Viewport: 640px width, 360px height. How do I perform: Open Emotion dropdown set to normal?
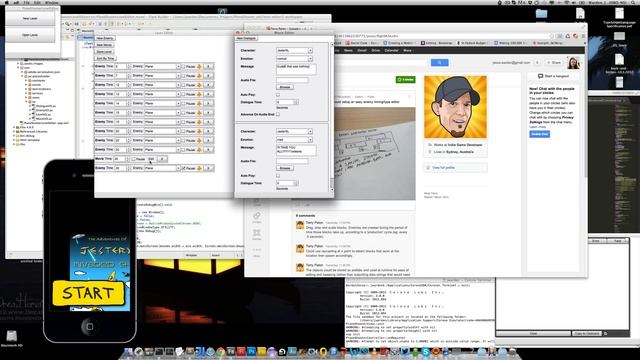pyautogui.click(x=294, y=59)
